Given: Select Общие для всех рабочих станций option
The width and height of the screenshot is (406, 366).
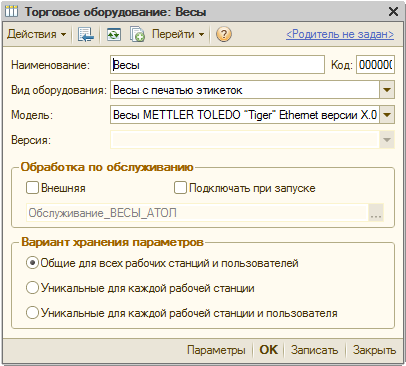Looking at the screenshot, I should click(32, 263).
